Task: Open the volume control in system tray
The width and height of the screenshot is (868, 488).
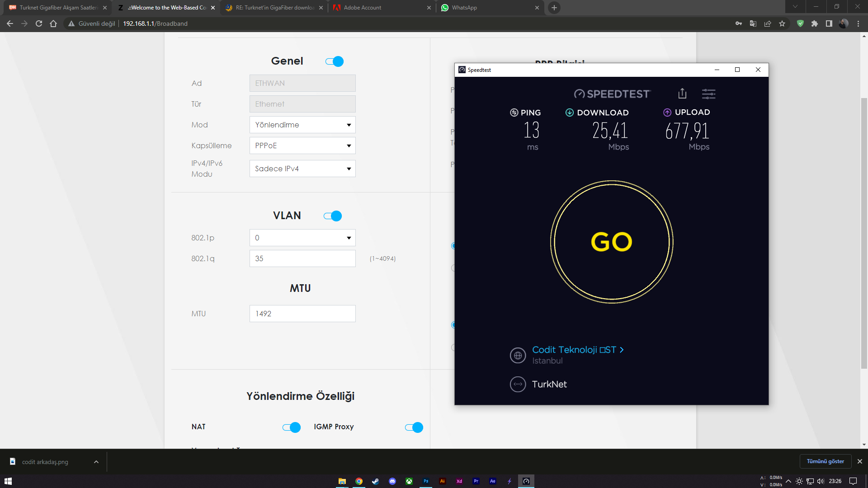Action: coord(821,481)
